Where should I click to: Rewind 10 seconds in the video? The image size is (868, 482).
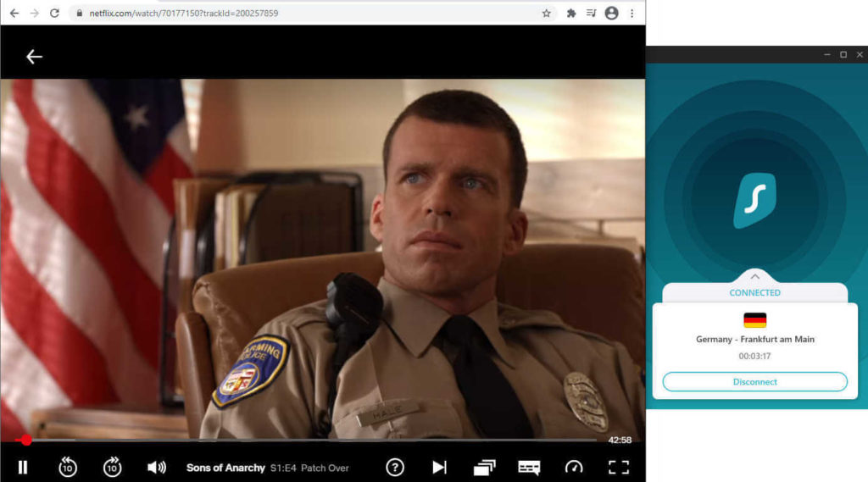pos(68,468)
